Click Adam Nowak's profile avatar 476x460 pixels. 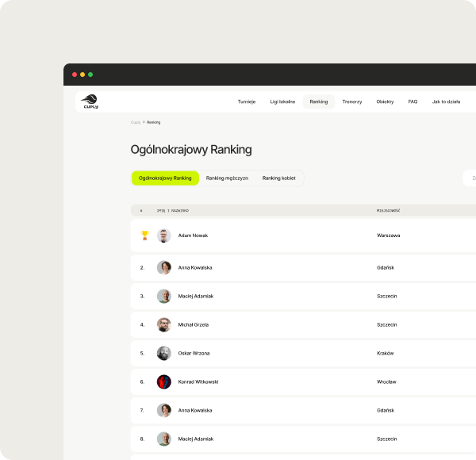[164, 236]
